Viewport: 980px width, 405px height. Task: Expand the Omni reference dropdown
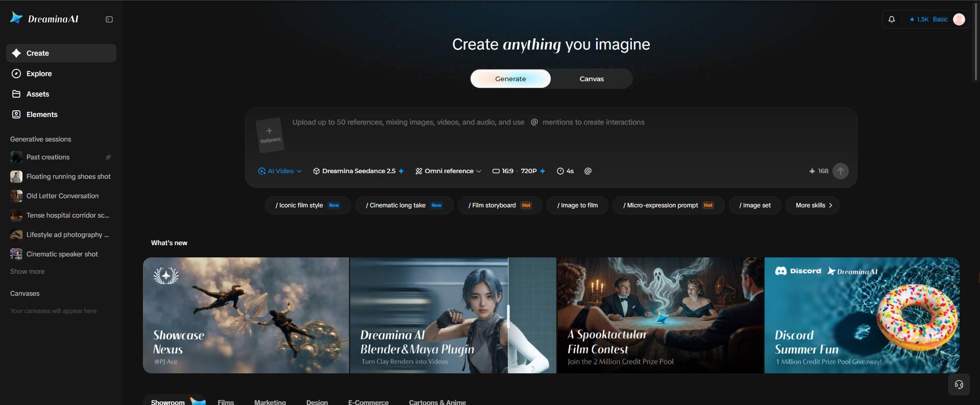click(448, 171)
